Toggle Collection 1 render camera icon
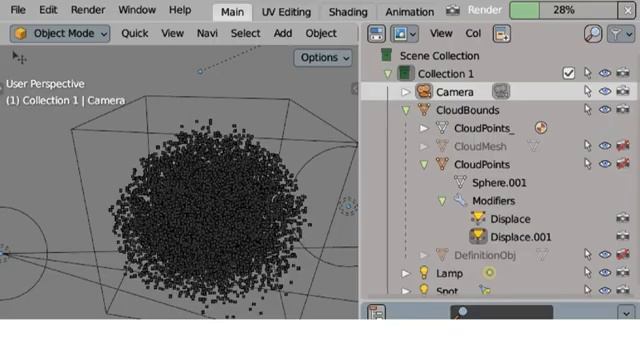This screenshot has width=640, height=360. pos(623,73)
